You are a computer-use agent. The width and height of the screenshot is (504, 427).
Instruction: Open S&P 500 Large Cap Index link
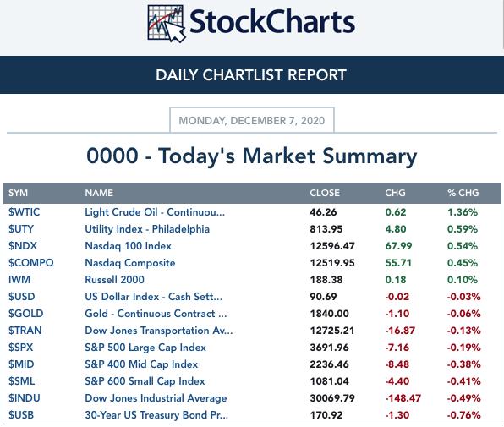[145, 348]
